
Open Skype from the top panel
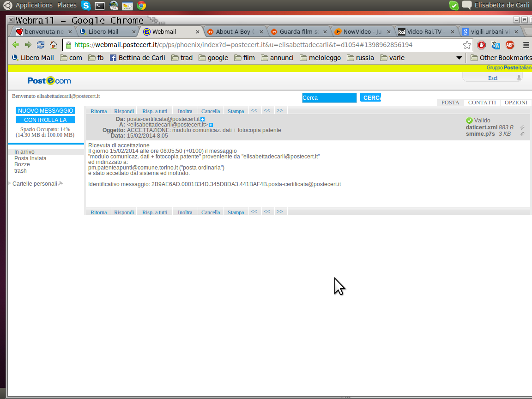85,6
